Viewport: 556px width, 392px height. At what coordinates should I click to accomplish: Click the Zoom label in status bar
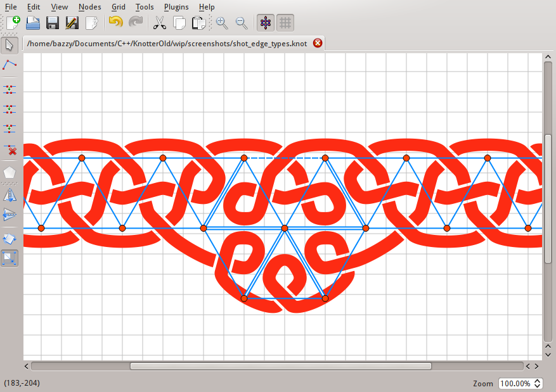[x=482, y=384]
